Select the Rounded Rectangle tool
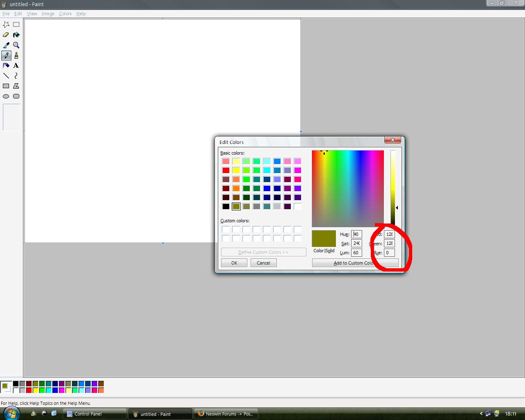 [16, 96]
